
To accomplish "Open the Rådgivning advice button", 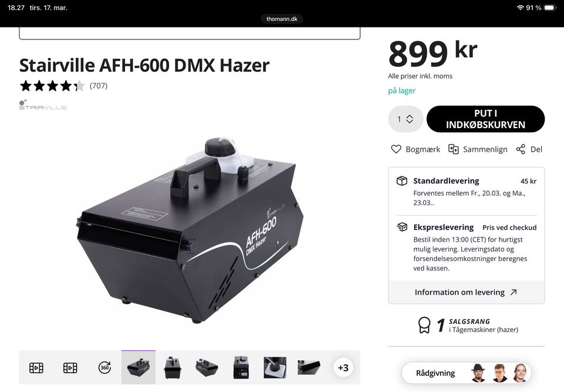I will coord(466,373).
